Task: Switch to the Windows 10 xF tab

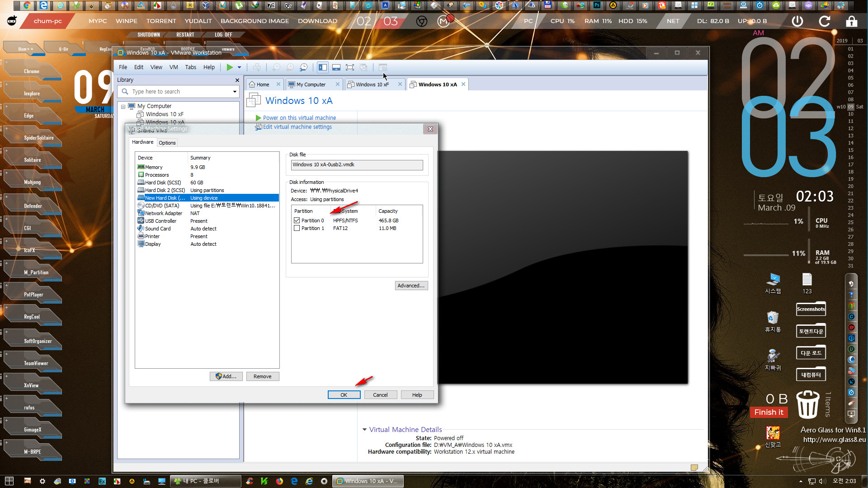Action: click(x=372, y=84)
